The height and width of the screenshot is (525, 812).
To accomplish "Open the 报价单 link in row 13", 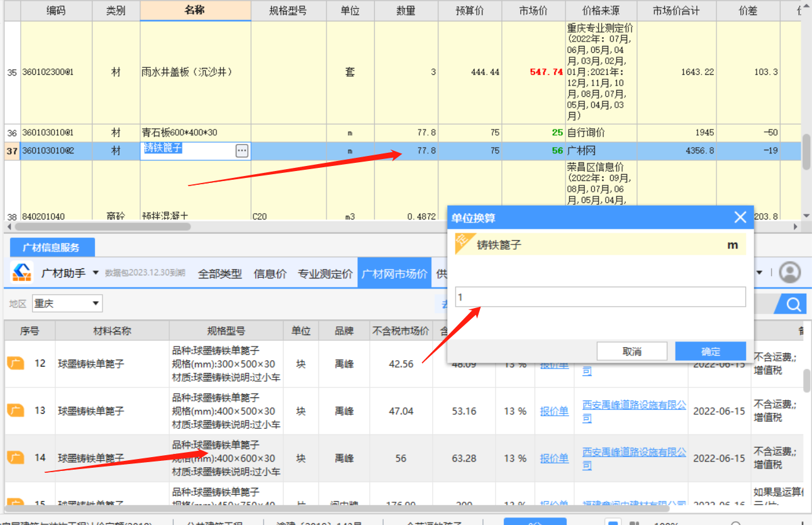I will [554, 411].
